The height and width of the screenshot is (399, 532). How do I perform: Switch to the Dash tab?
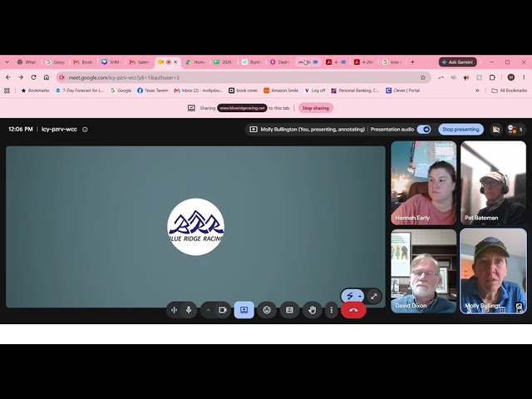(279, 62)
